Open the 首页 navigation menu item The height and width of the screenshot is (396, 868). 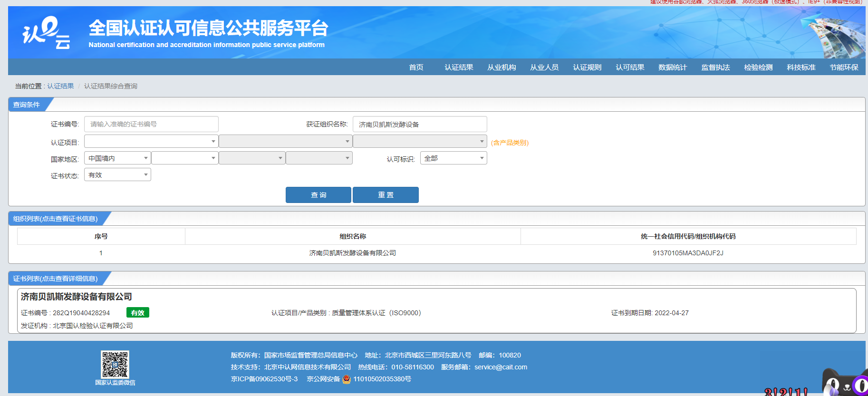pyautogui.click(x=416, y=68)
